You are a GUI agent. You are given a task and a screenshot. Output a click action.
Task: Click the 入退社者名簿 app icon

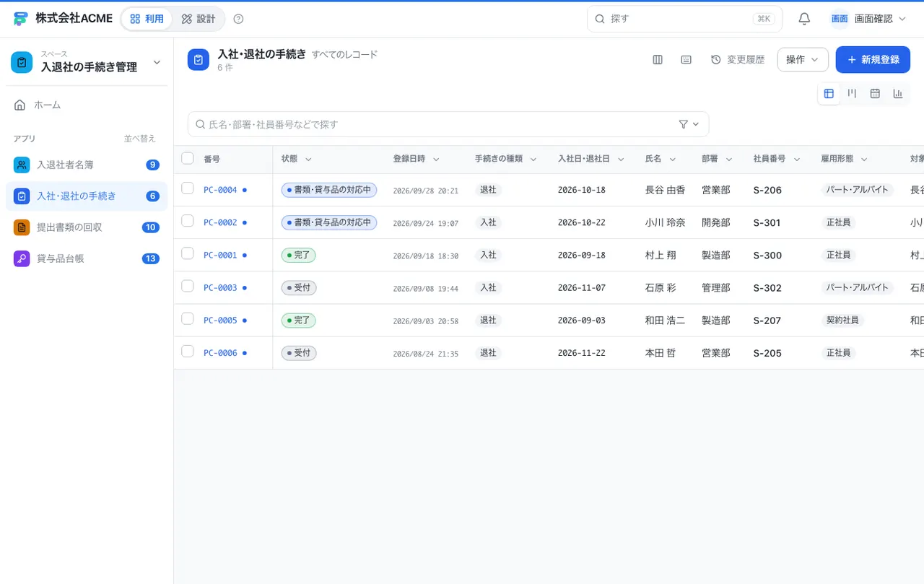tap(22, 165)
